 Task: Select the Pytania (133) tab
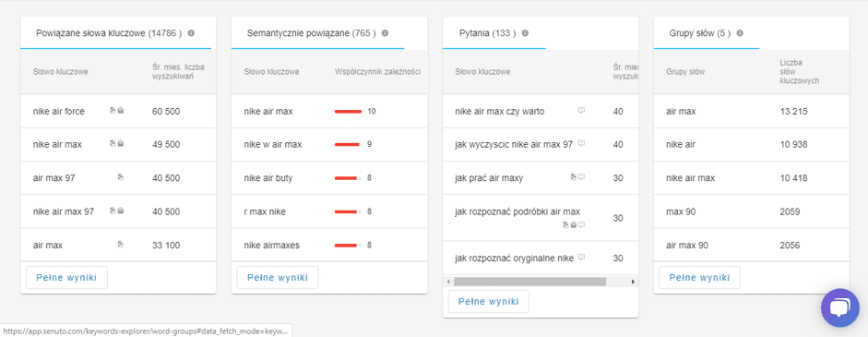[x=494, y=33]
